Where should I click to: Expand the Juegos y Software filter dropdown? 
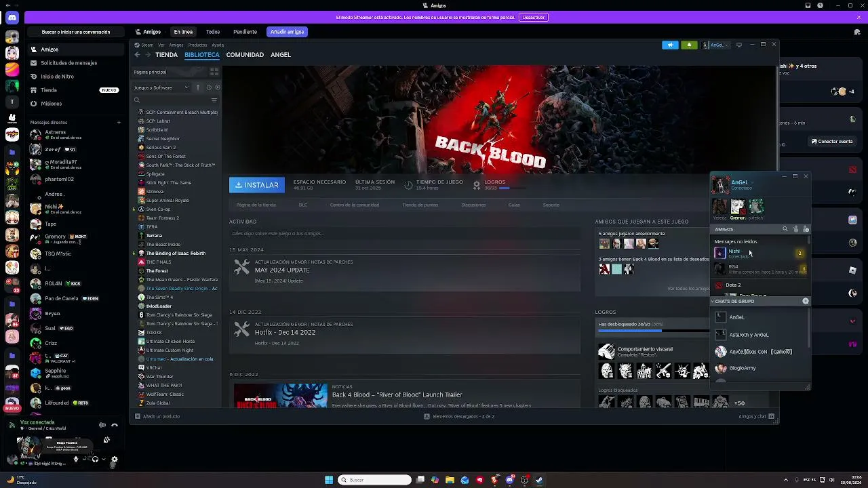161,87
